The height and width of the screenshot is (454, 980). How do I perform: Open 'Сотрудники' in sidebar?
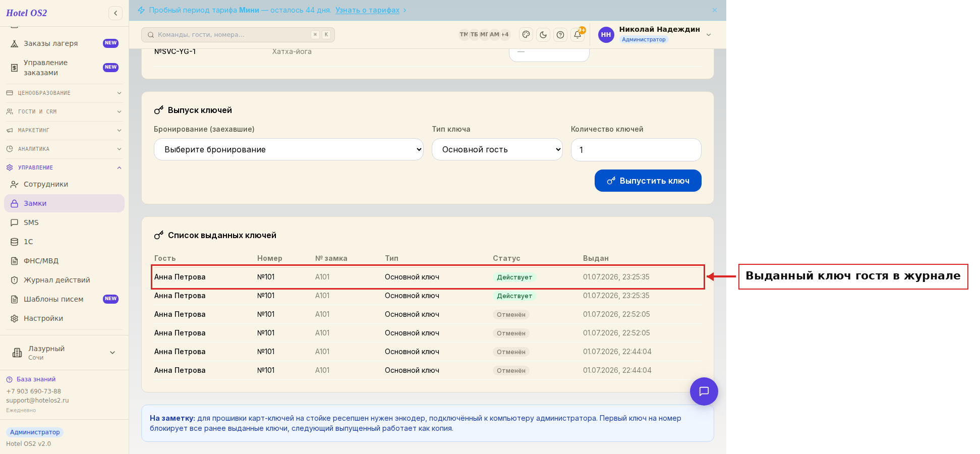[x=65, y=184]
